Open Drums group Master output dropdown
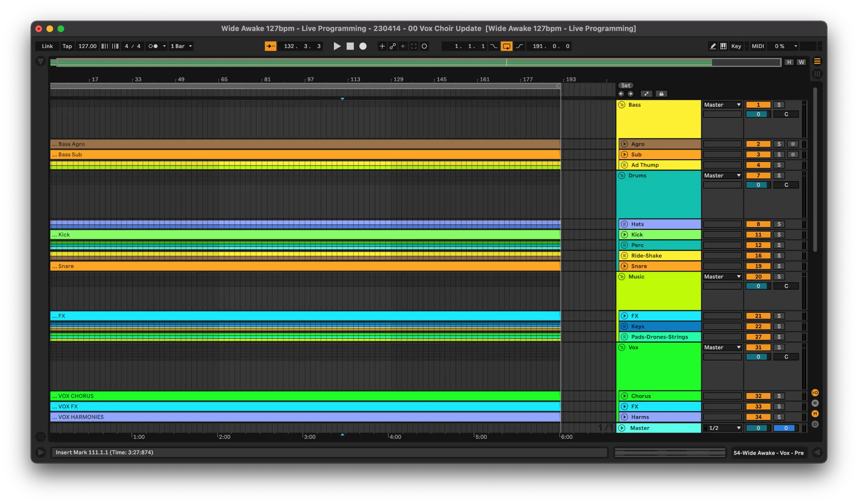The height and width of the screenshot is (504, 858). [722, 176]
